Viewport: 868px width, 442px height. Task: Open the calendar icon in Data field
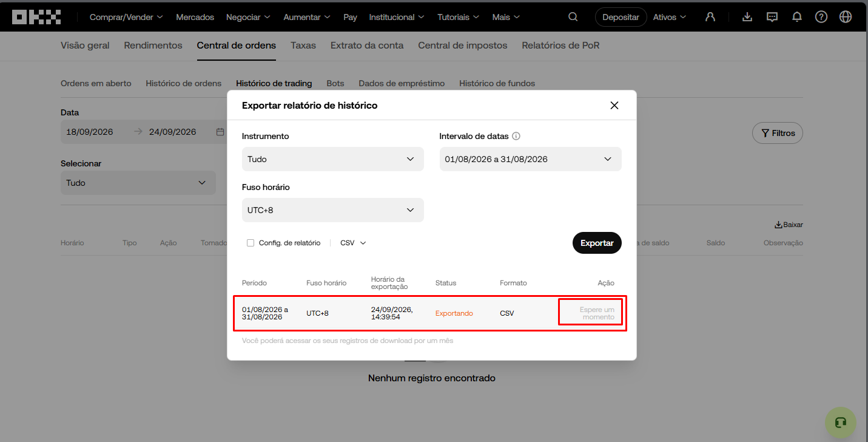[x=220, y=132]
